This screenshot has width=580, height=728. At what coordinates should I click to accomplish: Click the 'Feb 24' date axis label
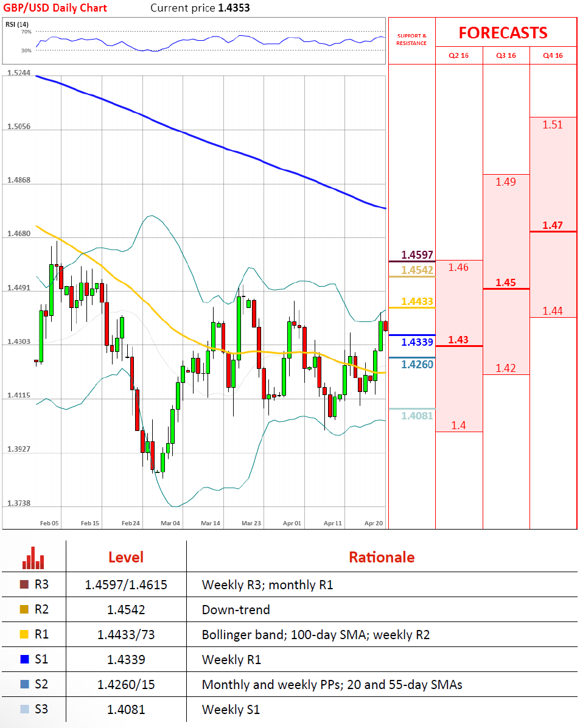click(x=130, y=523)
